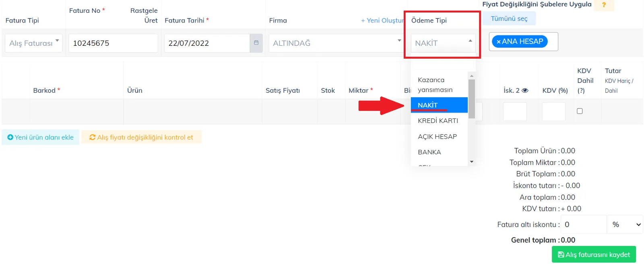This screenshot has width=644, height=266.
Task: Remove the ANA HESAP tag with its x
Action: pos(499,42)
